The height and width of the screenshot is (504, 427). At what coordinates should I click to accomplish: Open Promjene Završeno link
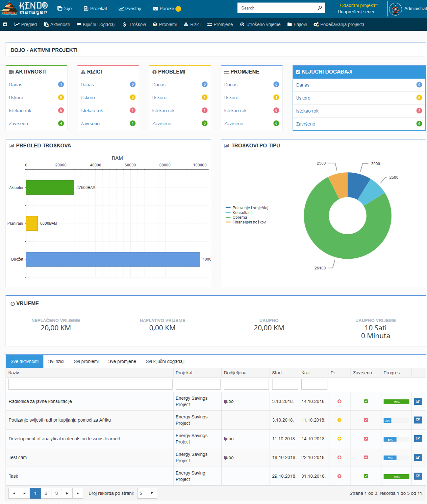[234, 124]
